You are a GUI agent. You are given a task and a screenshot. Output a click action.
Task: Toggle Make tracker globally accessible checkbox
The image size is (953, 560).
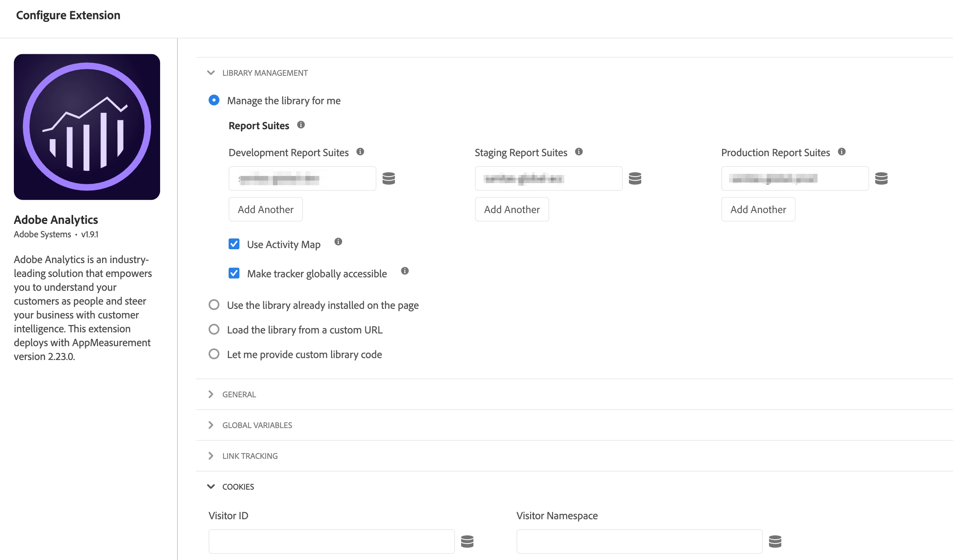tap(234, 273)
